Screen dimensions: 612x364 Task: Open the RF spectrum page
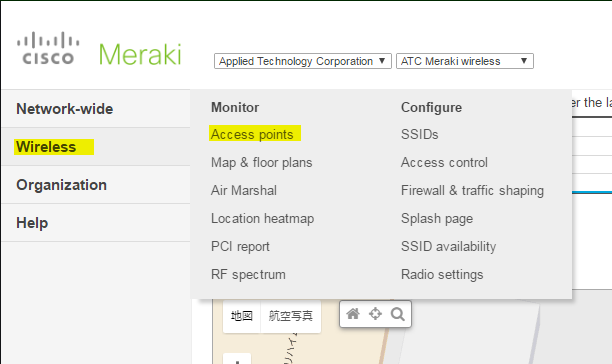pos(248,274)
